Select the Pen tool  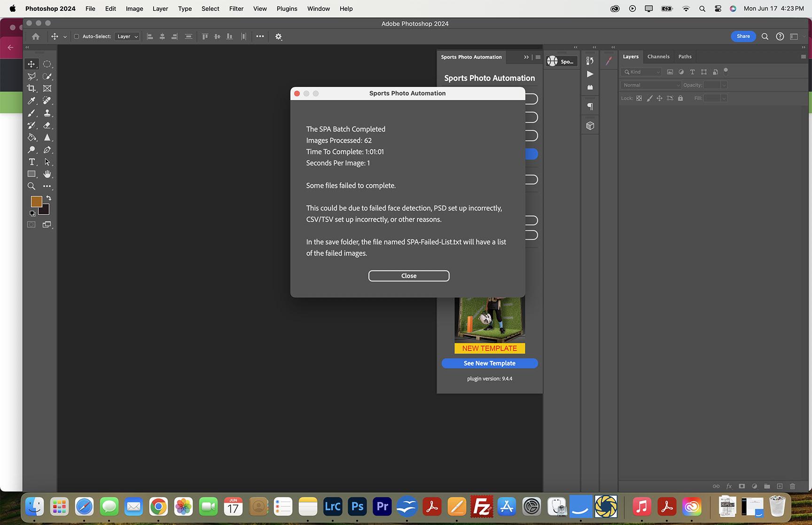click(47, 150)
